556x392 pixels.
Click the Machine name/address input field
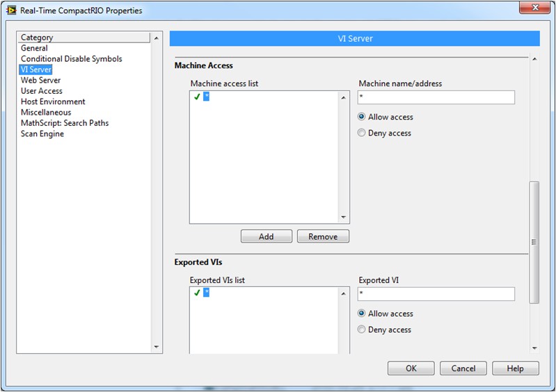(436, 97)
